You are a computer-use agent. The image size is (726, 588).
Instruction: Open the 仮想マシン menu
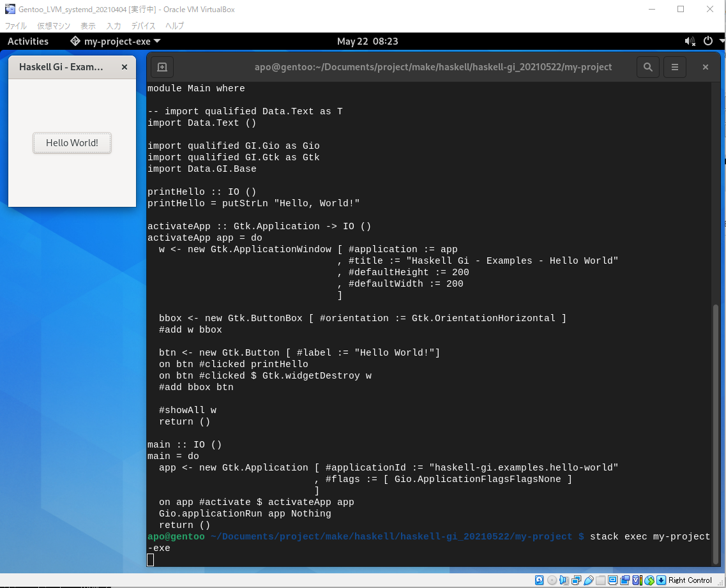54,26
